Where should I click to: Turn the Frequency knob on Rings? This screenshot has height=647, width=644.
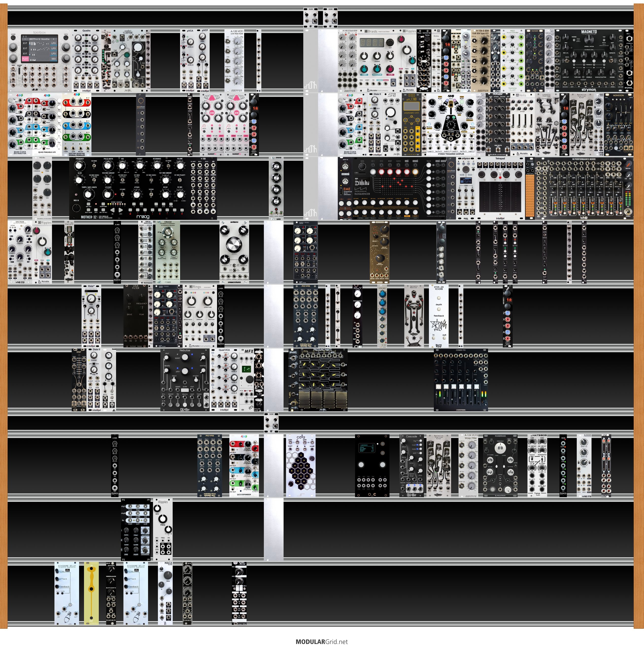[191, 300]
